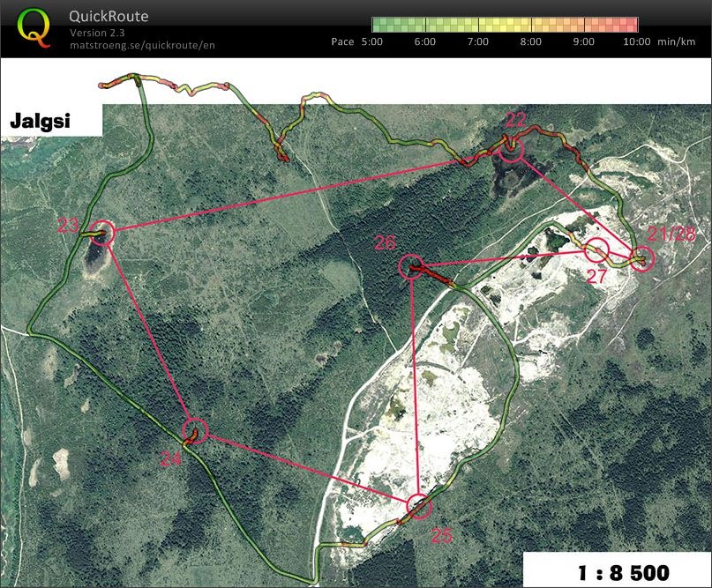Select control circle 25 on map
Screen dimensions: 712x588
[419, 506]
